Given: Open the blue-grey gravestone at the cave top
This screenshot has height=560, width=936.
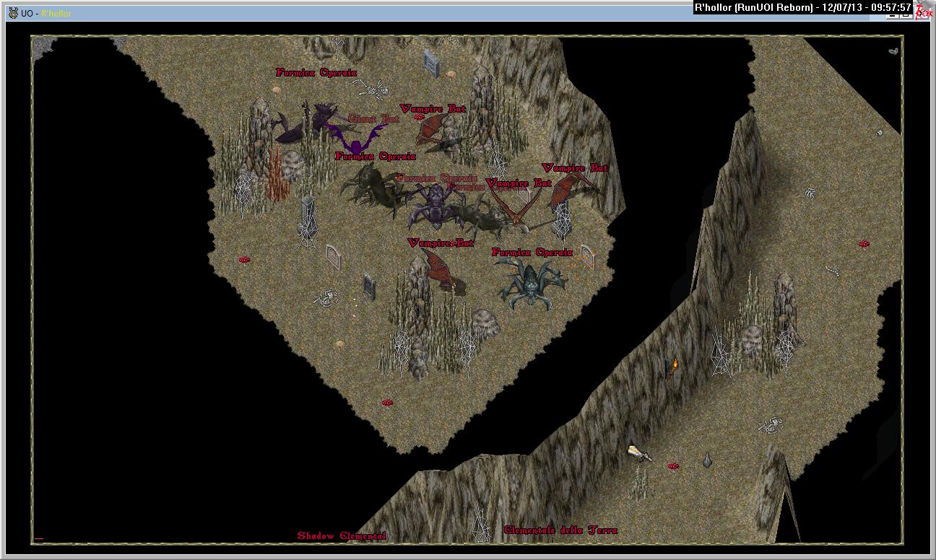Looking at the screenshot, I should pyautogui.click(x=431, y=62).
